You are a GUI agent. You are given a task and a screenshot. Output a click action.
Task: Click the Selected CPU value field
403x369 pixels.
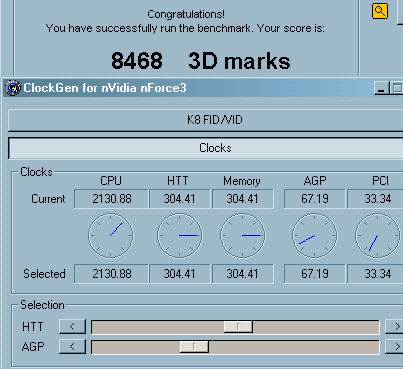tap(111, 274)
